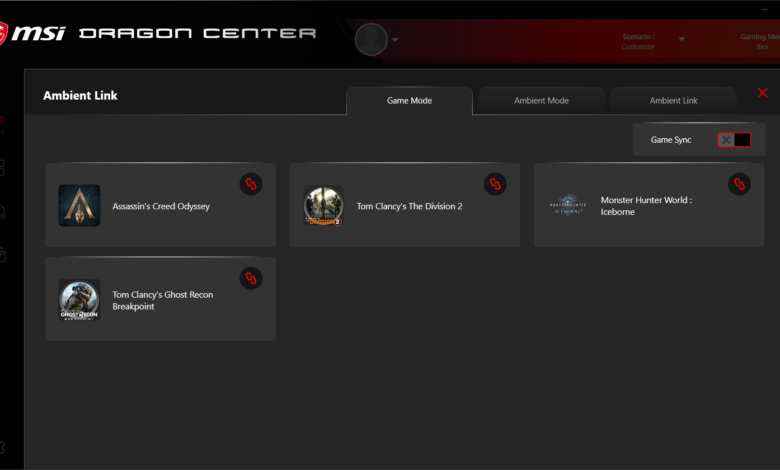Switch to the Ambient Link tab
The image size is (780, 470).
pos(674,100)
